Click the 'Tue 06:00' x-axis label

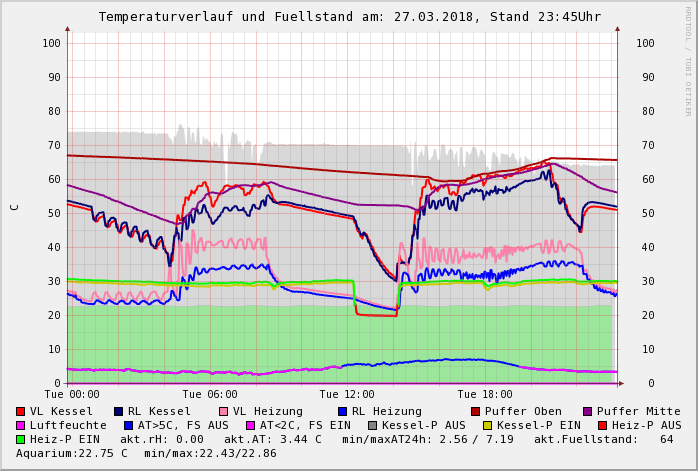210,395
